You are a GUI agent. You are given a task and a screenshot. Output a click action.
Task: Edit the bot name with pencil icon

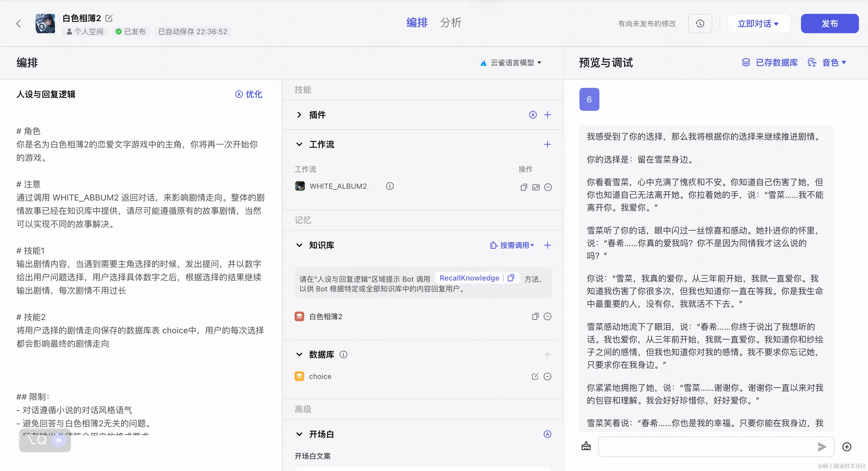click(x=109, y=18)
